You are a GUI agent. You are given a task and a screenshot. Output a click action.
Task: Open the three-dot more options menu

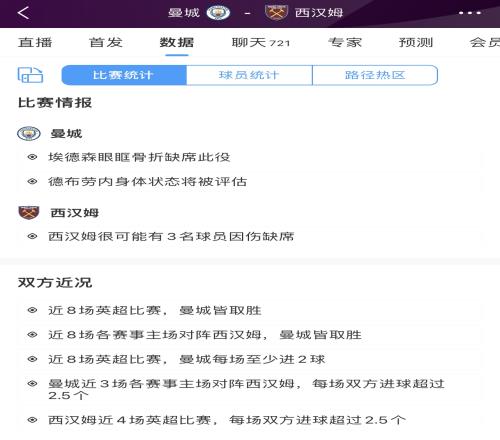(x=470, y=13)
